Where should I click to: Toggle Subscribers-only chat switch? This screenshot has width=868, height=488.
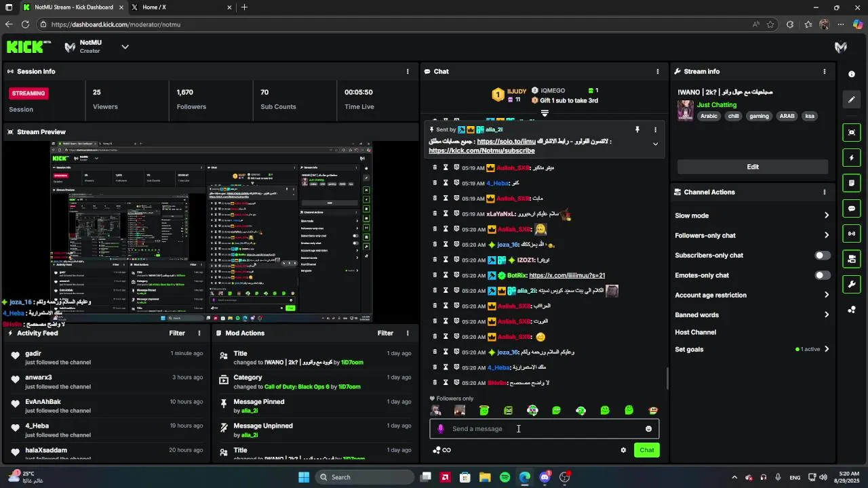(x=822, y=256)
